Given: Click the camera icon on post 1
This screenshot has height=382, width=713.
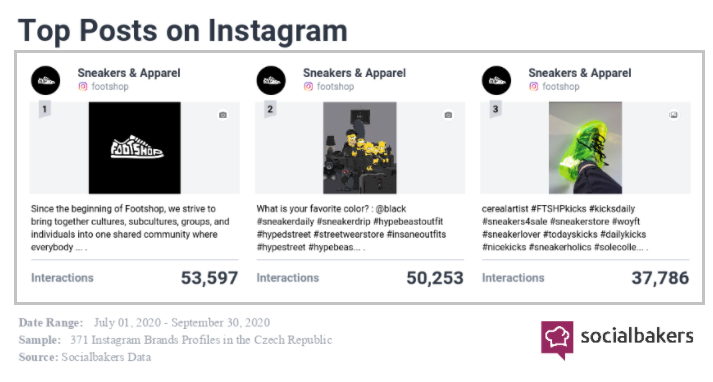Looking at the screenshot, I should [223, 115].
